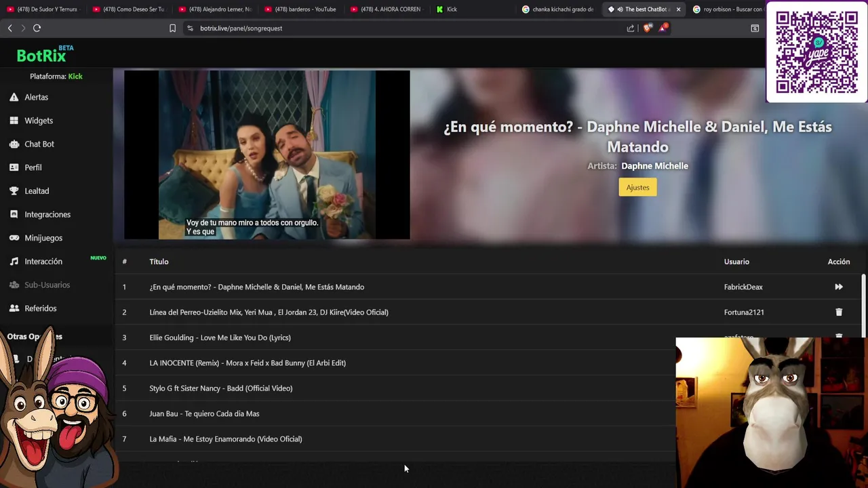Click the Integraciones icon
The image size is (868, 488).
point(14,214)
